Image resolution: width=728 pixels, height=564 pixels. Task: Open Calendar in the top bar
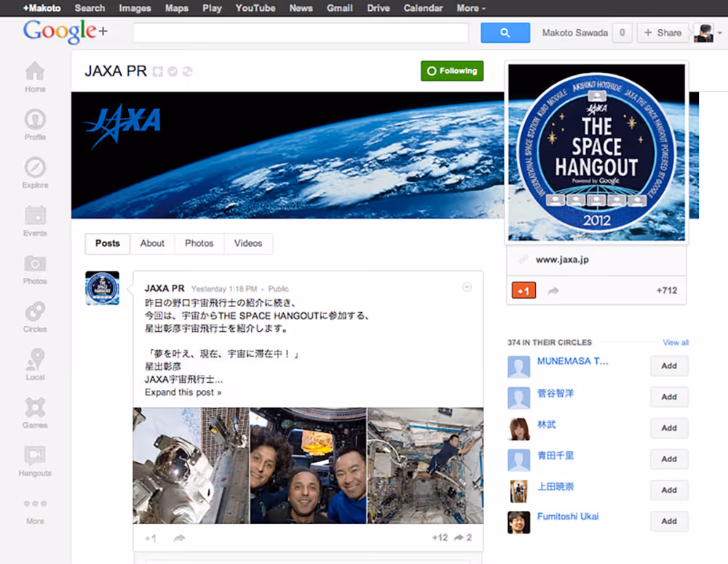point(423,8)
